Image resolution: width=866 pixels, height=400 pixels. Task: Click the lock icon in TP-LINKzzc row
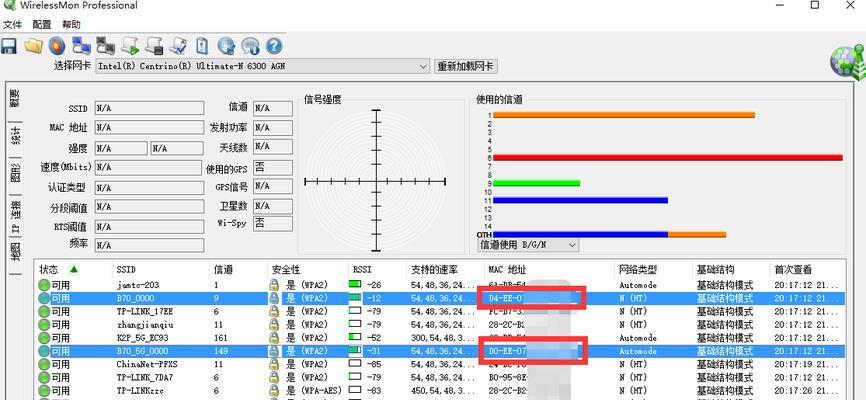(x=273, y=391)
